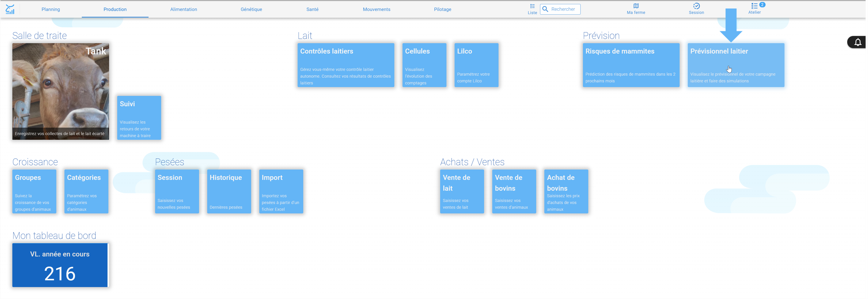Open the notifications bell
The height and width of the screenshot is (299, 868).
(858, 42)
